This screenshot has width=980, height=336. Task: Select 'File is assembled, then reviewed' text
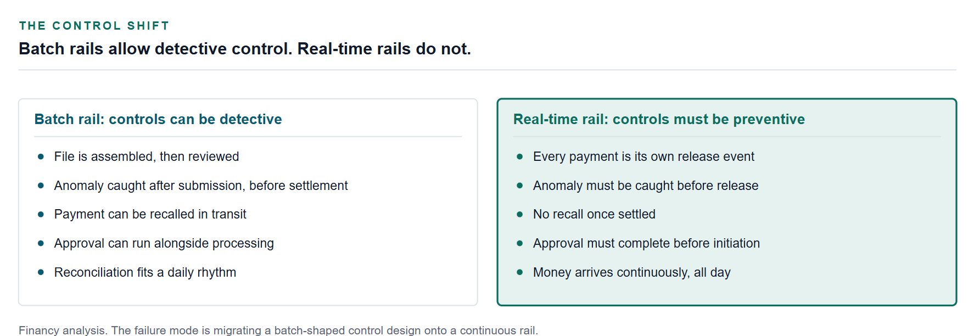(147, 156)
